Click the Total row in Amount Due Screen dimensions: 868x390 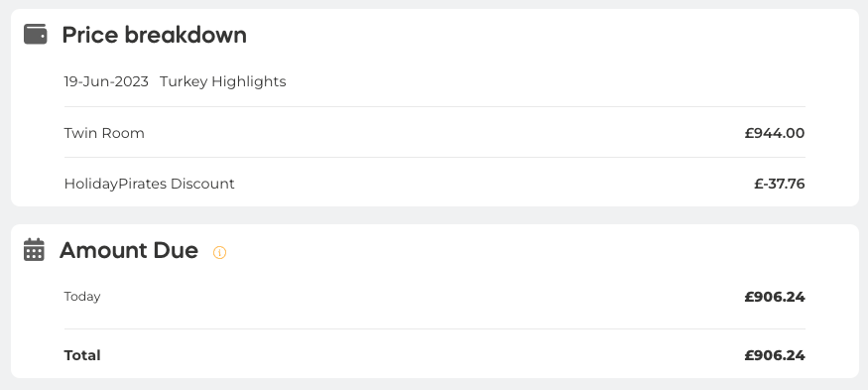click(434, 355)
